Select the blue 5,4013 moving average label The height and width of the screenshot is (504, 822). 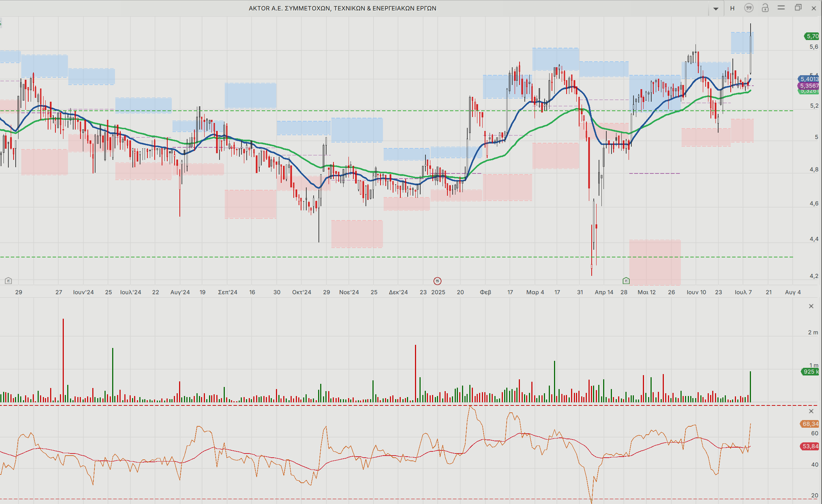809,79
